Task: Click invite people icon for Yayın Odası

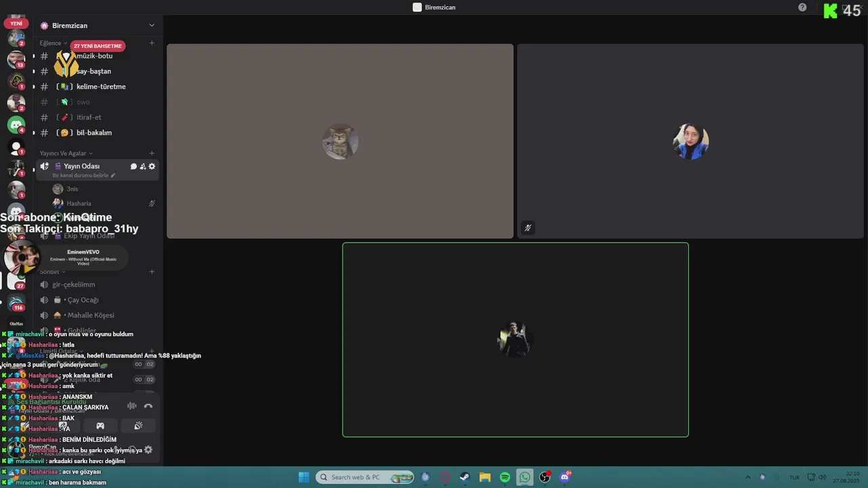Action: (x=142, y=166)
